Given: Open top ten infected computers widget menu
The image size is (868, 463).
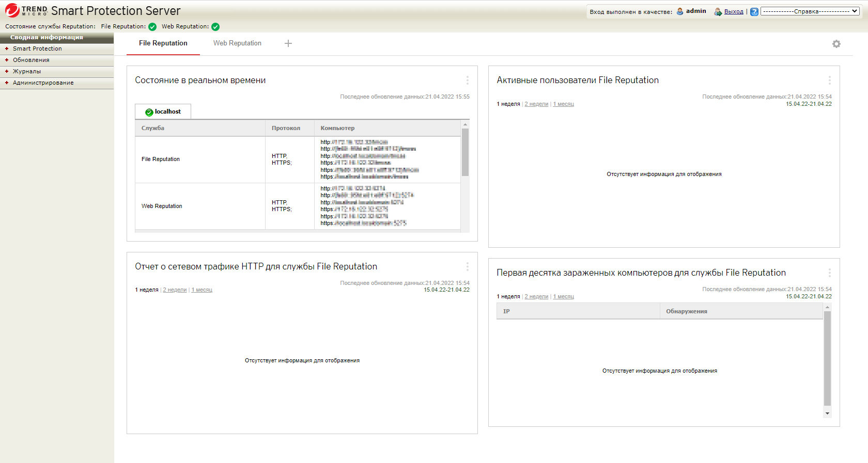Looking at the screenshot, I should click(829, 273).
